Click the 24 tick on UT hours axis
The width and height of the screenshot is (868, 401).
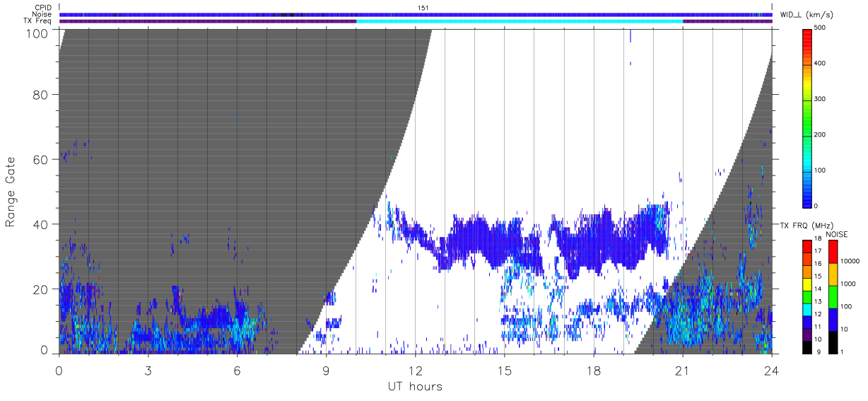click(x=772, y=371)
